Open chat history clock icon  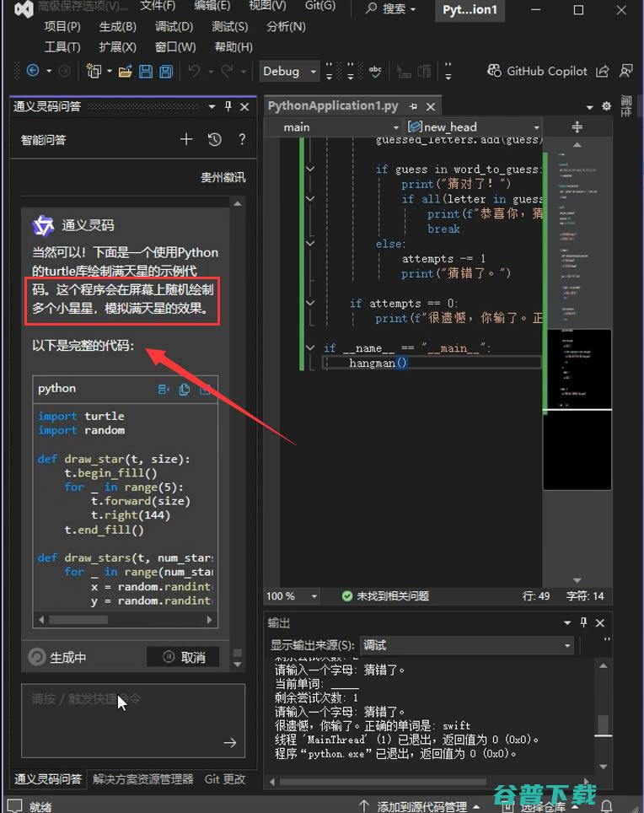tap(214, 139)
